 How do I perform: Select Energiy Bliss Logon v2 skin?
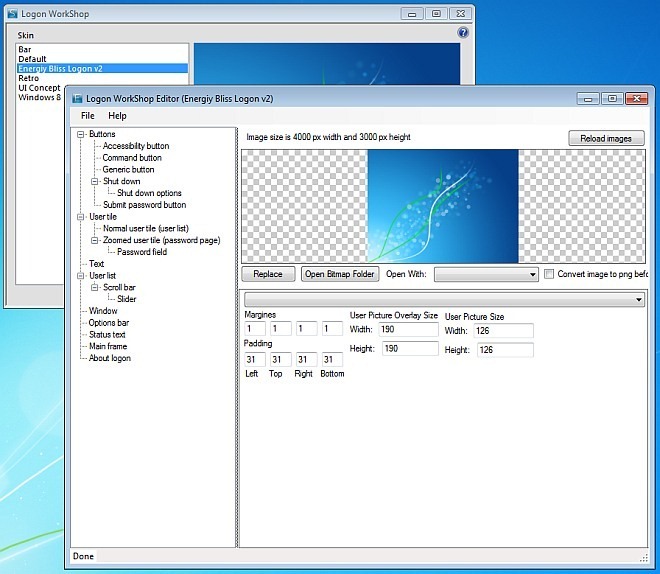[102, 69]
